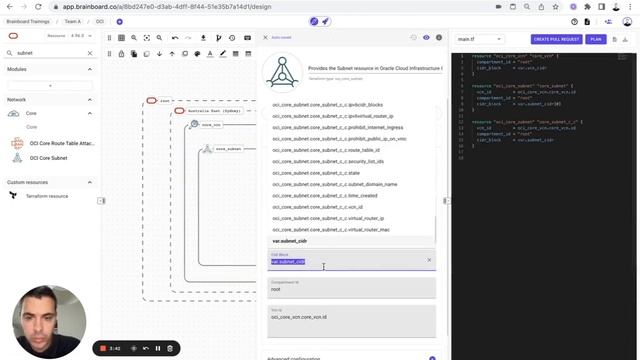Screen dimensions: 640x360
Task: Choose the virtual_router_mac suggestion
Action: [351, 230]
